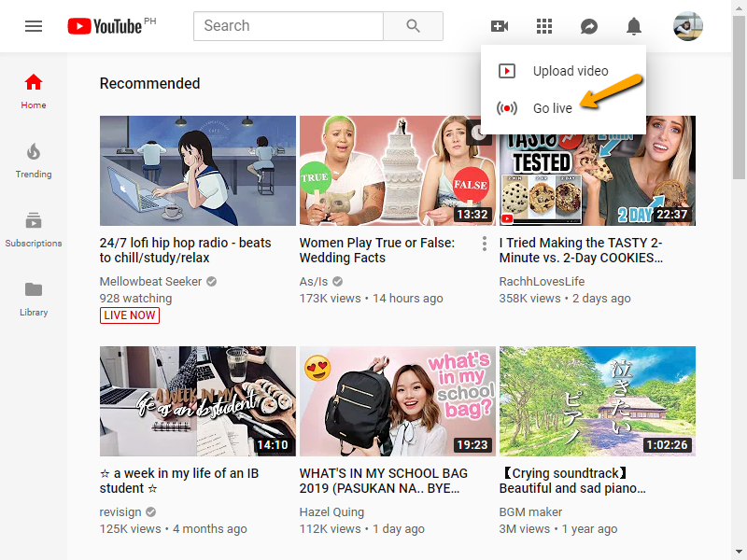
Task: Open the account avatar menu
Action: [x=688, y=26]
